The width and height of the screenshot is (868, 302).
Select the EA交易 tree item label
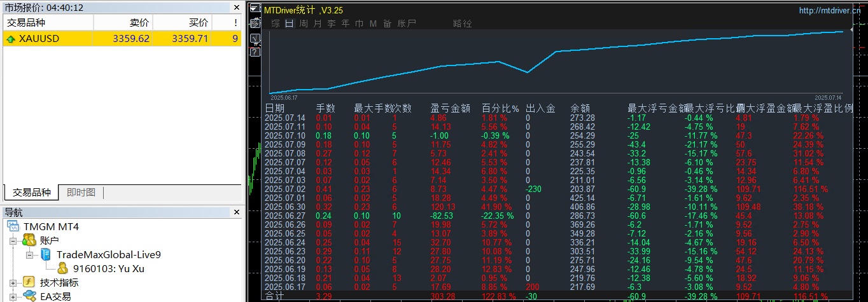click(x=55, y=296)
